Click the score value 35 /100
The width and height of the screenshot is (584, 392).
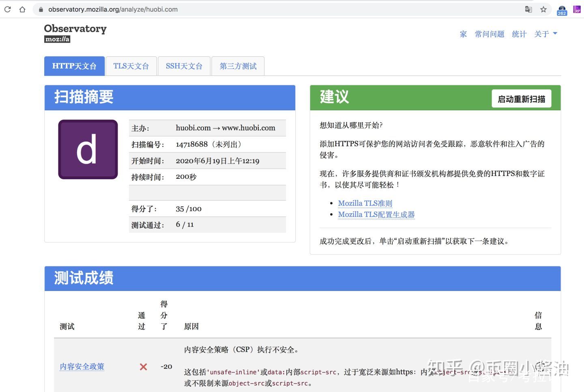[x=189, y=209]
